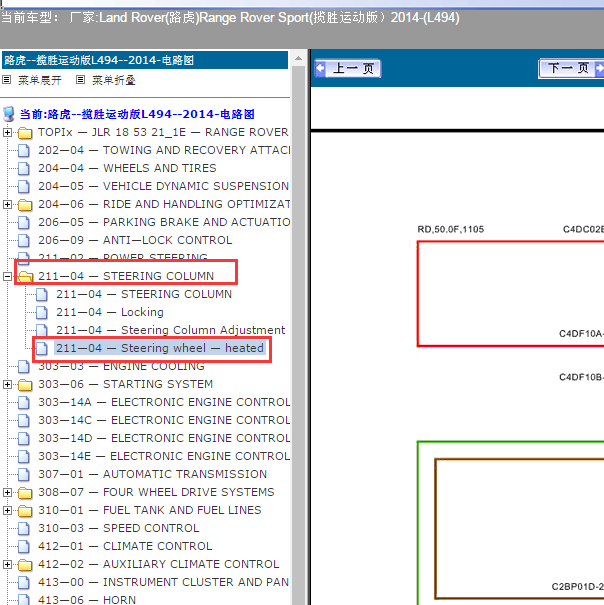Click the computer icon of the root node
The width and height of the screenshot is (604, 605).
(x=9, y=114)
